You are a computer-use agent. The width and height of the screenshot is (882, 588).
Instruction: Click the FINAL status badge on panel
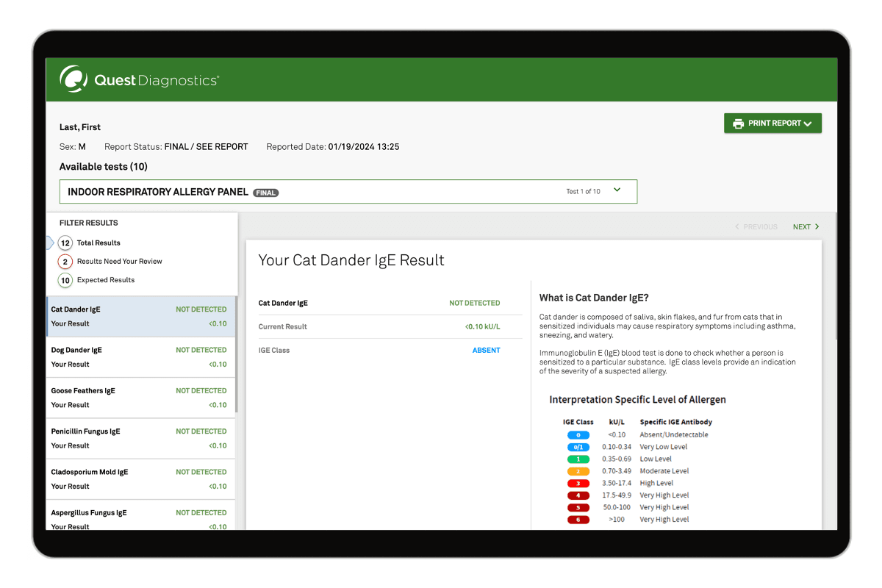[x=266, y=193]
